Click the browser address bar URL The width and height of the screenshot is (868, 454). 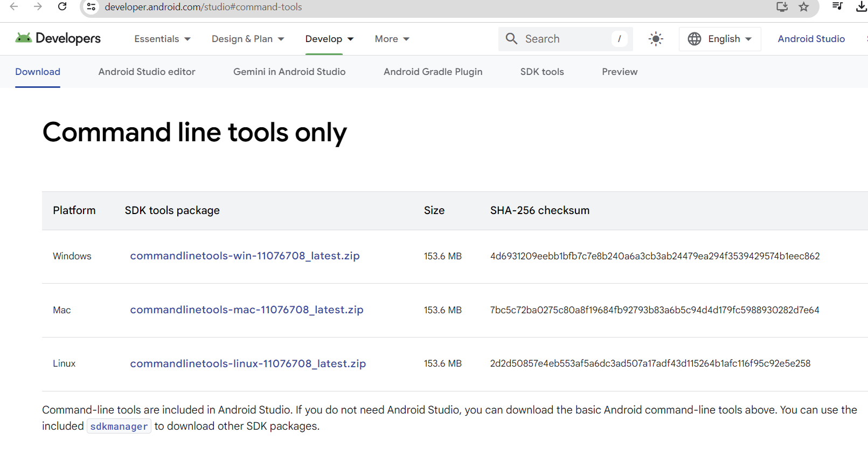[x=203, y=7]
